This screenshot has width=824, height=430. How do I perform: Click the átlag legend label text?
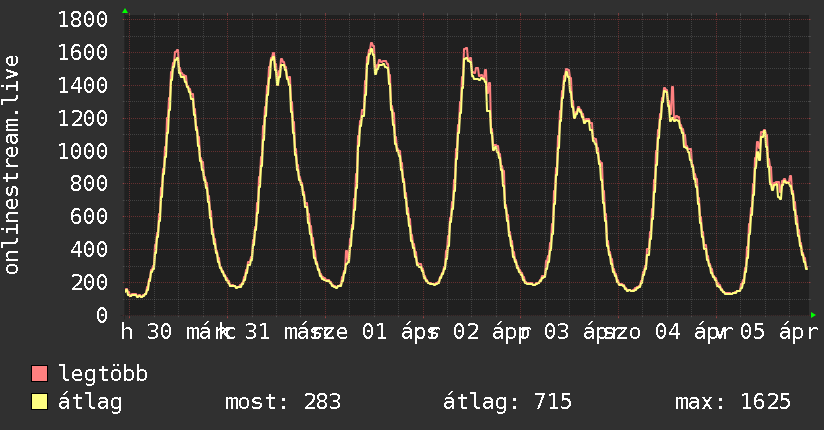point(90,402)
